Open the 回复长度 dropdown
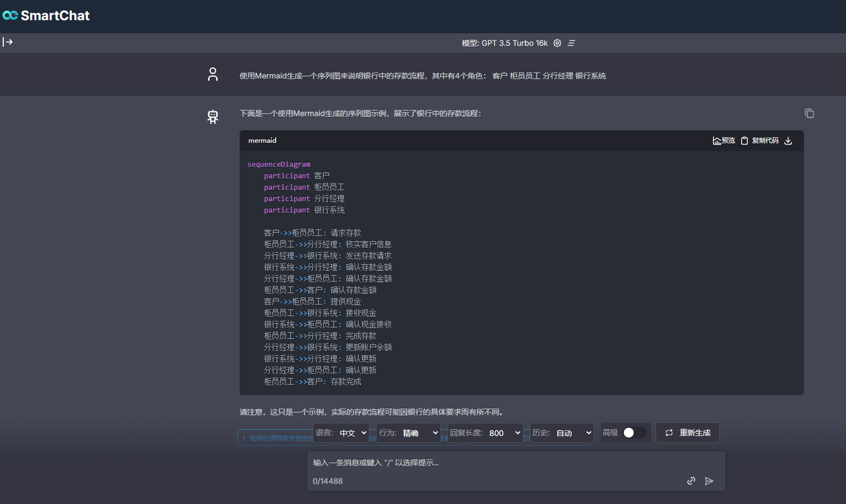846x504 pixels. click(x=504, y=433)
